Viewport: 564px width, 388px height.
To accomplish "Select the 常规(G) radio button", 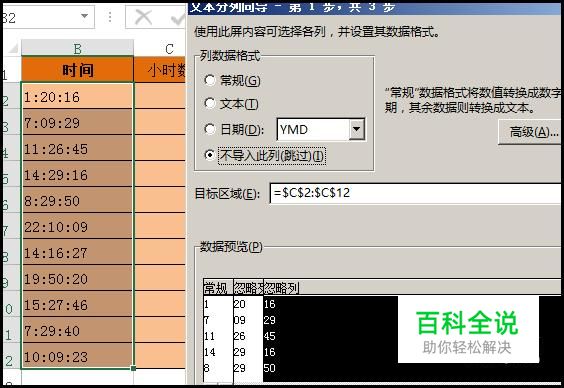I will [210, 80].
